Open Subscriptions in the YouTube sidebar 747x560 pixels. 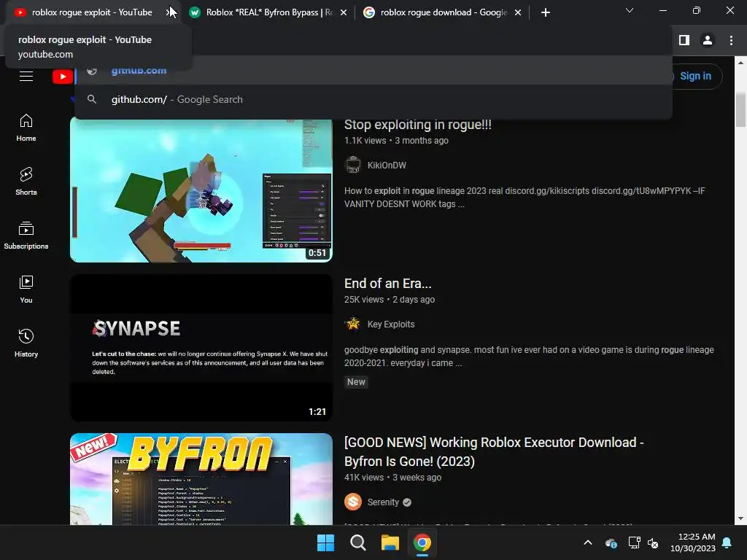(26, 236)
